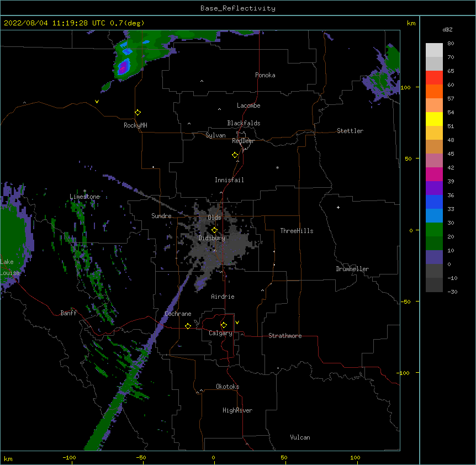This screenshot has width=476, height=465.
Task: Click the RockyMH label
Action: [135, 125]
